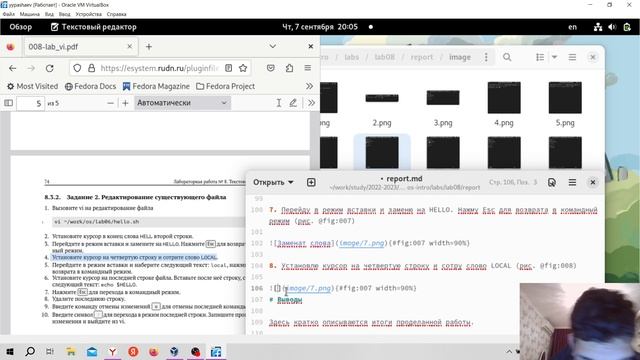Open the Fedora Project bookmarks folder

[x=225, y=87]
